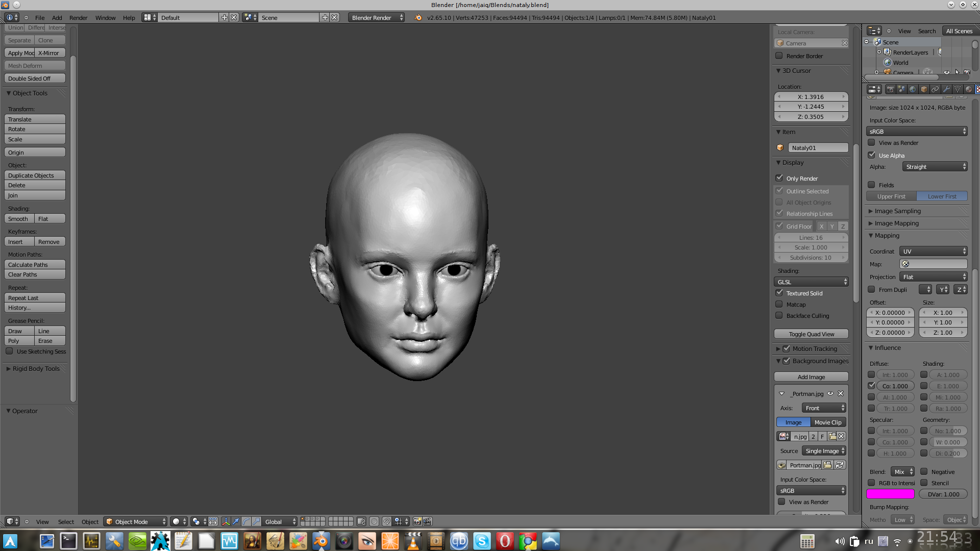
Task: Open the Render menu
Action: (x=78, y=18)
